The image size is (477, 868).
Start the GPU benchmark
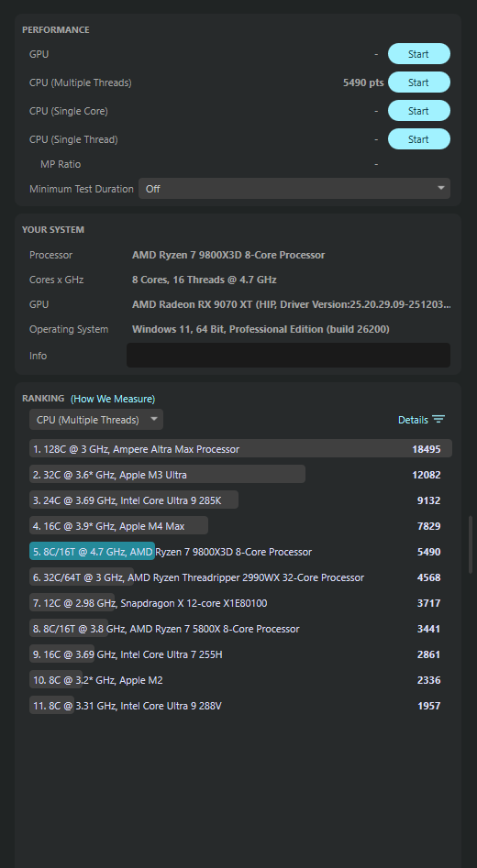(419, 54)
